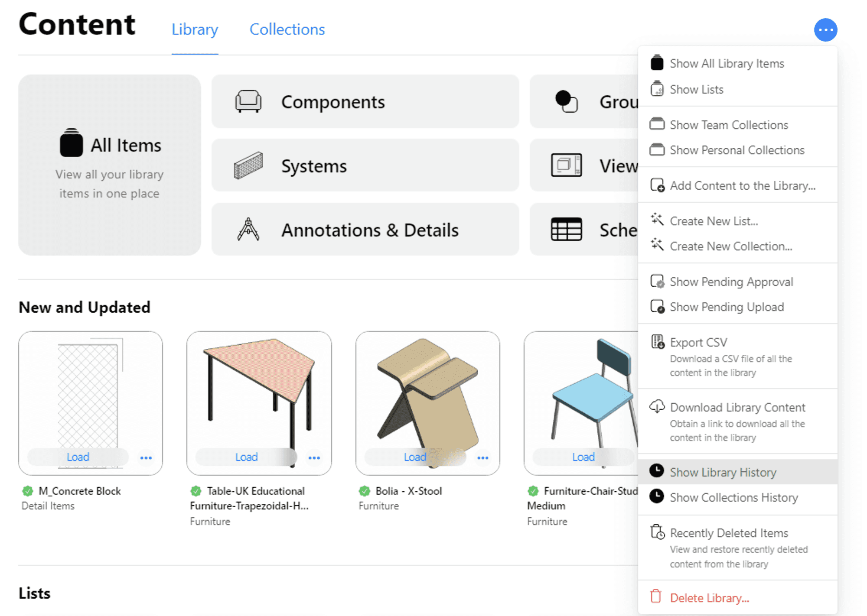Choose Show Team Collections

729,125
